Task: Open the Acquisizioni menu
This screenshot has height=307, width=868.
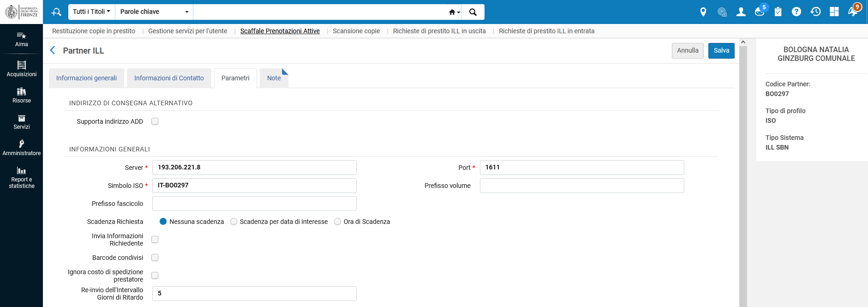Action: pos(22,69)
